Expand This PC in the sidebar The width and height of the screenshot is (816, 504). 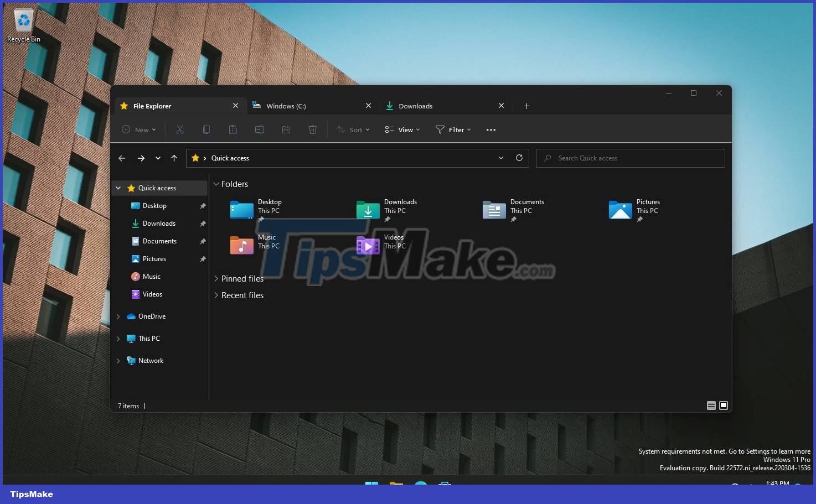click(118, 339)
